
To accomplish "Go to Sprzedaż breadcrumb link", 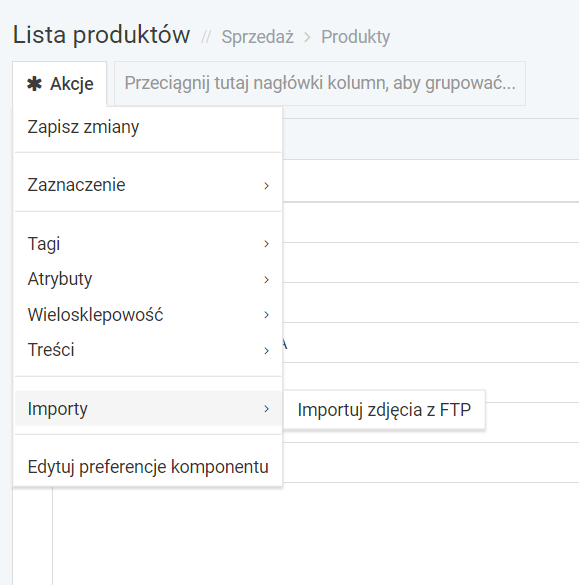I will point(257,37).
